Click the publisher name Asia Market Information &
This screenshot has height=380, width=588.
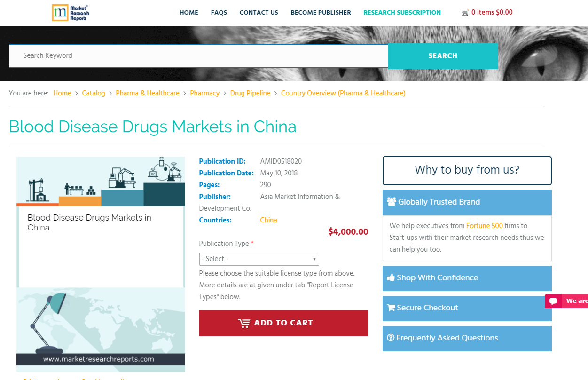point(300,197)
